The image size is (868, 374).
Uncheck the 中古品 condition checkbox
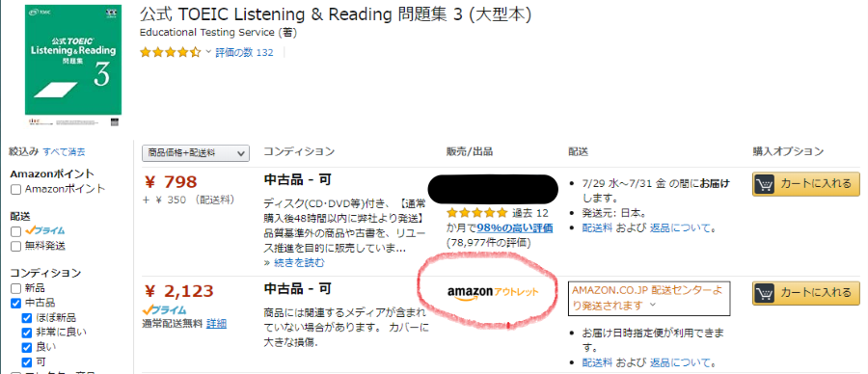coord(16,304)
